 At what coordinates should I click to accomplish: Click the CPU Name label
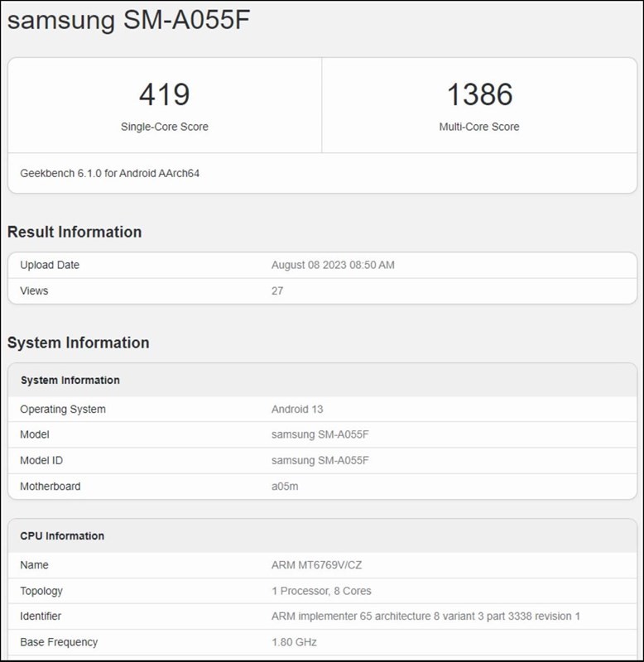[x=34, y=565]
